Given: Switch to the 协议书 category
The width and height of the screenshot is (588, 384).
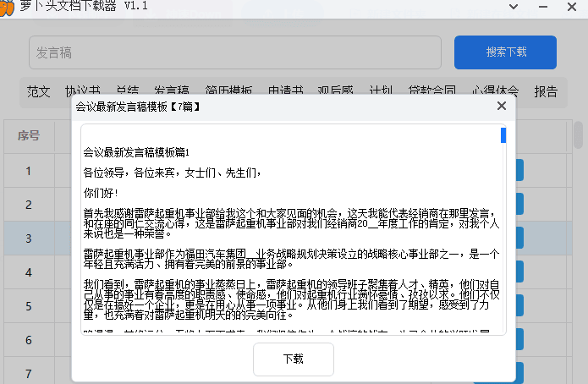Looking at the screenshot, I should point(83,91).
